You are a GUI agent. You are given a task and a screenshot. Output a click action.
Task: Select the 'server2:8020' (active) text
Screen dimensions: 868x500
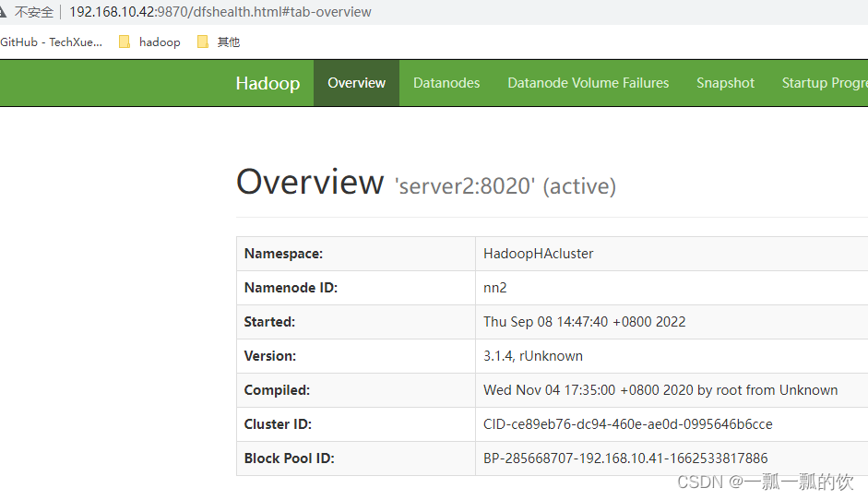coord(505,186)
